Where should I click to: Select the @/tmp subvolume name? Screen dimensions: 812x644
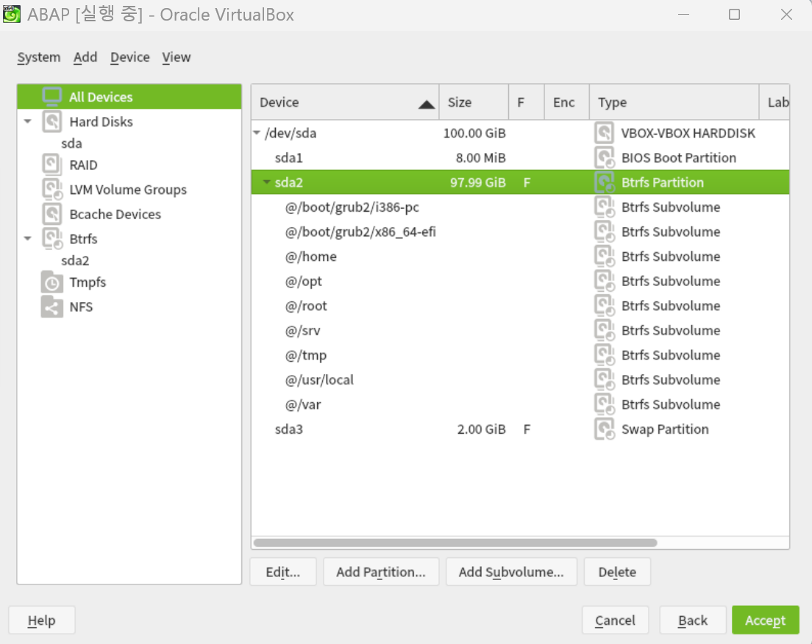pyautogui.click(x=305, y=355)
